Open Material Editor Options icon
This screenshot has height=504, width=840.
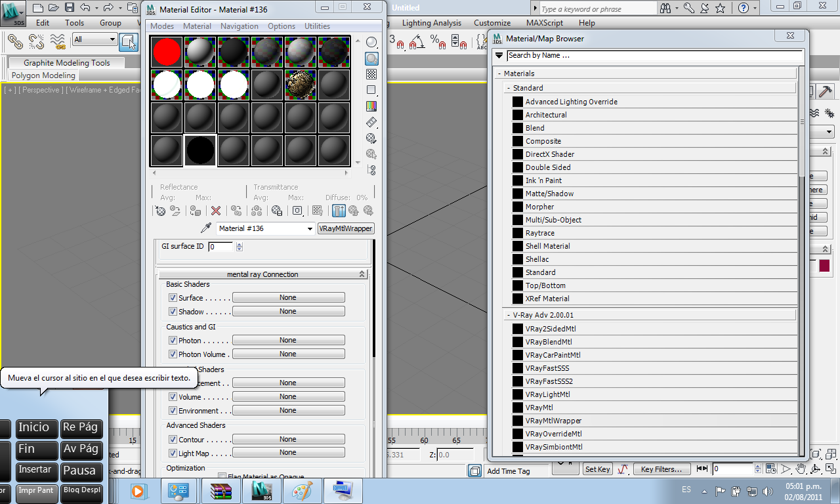tap(371, 138)
